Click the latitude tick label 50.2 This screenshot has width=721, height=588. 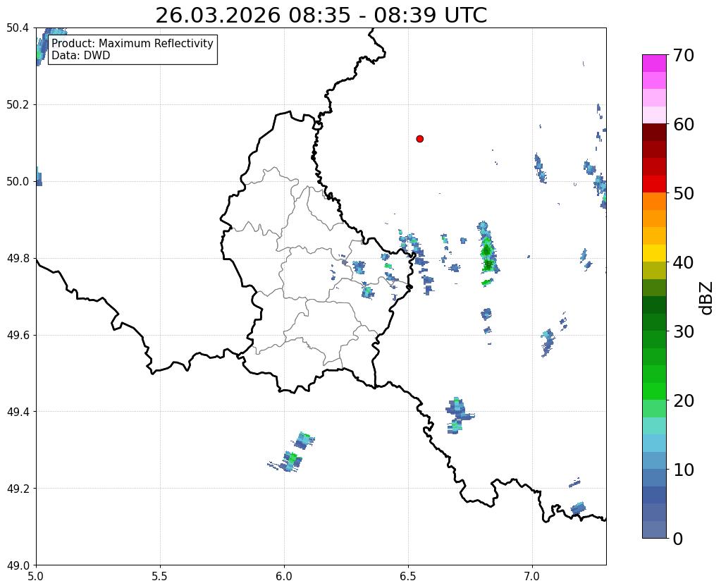tap(18, 105)
